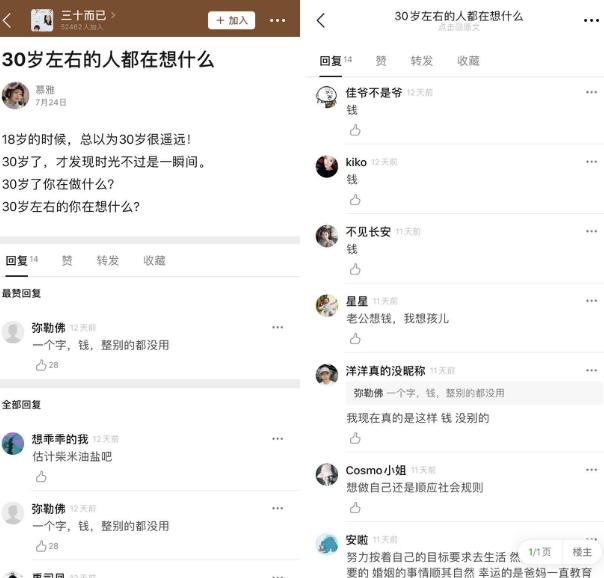Open avatar of 想乖乖的我
The height and width of the screenshot is (578, 604).
(13, 443)
